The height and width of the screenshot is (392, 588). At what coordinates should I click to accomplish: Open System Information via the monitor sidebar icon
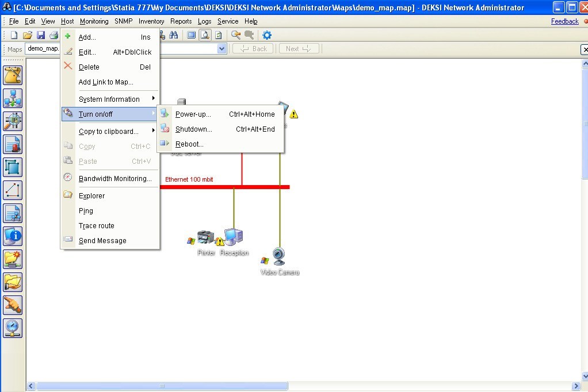tap(12, 236)
